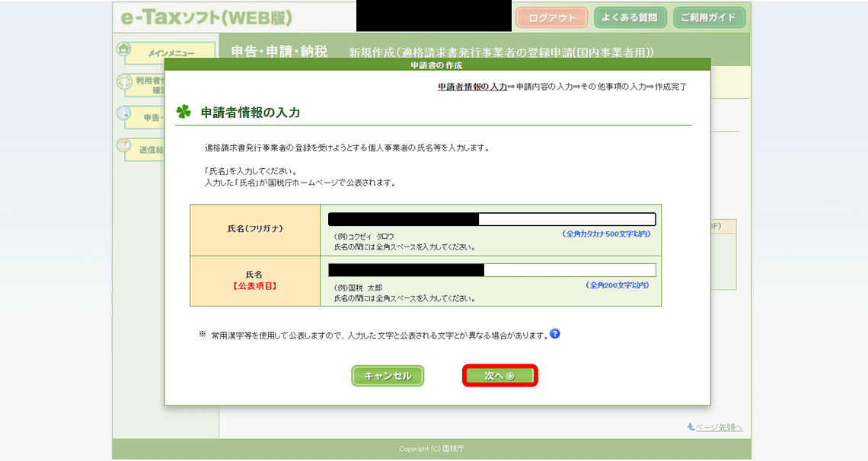The width and height of the screenshot is (868, 461).
Task: Select the 申告・申請・納税 header
Action: (x=279, y=52)
